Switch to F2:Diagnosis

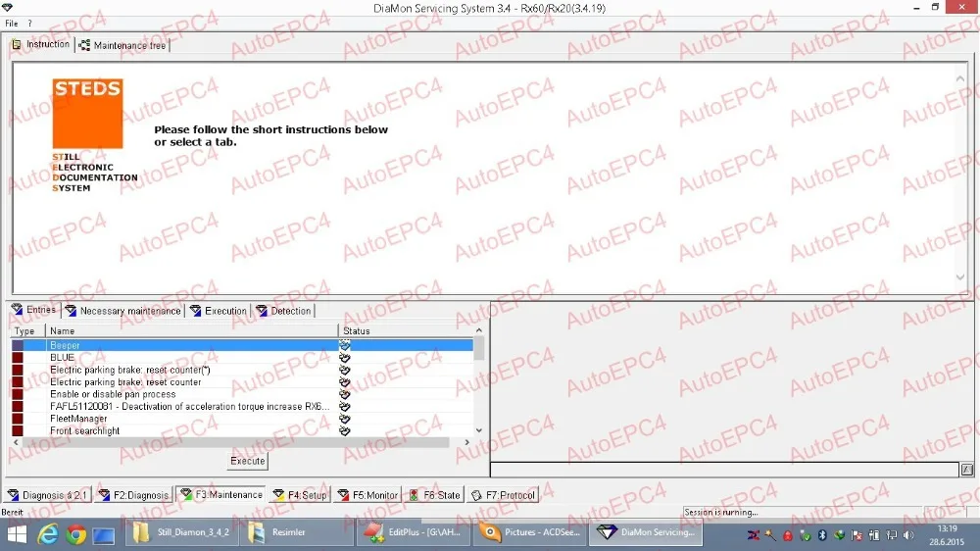[133, 495]
